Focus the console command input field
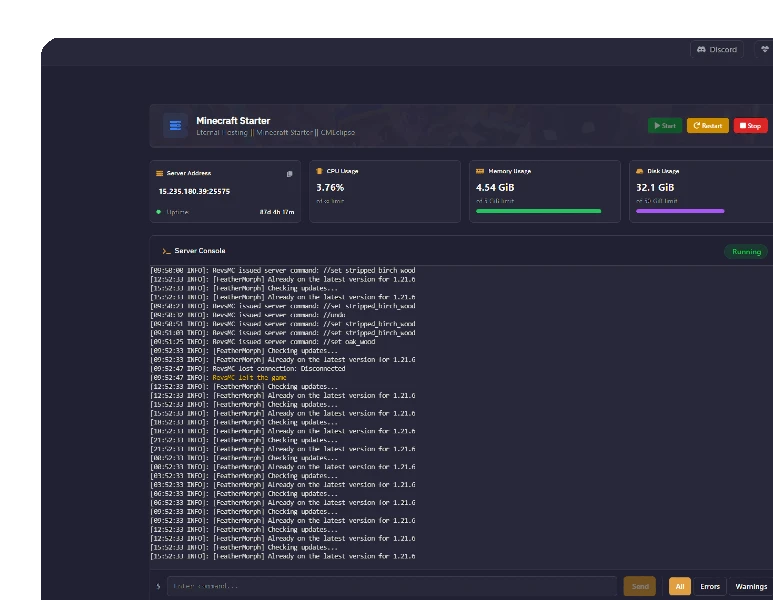This screenshot has width=773, height=600. tap(392, 586)
